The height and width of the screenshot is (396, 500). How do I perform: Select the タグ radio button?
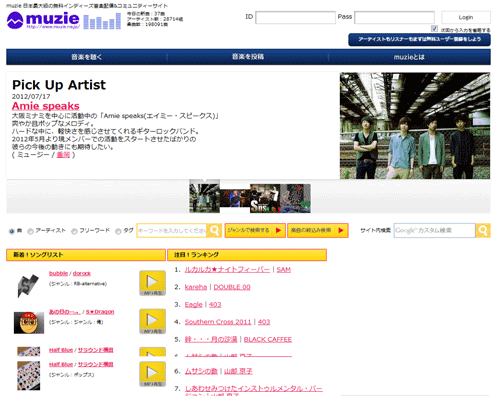[x=118, y=231]
